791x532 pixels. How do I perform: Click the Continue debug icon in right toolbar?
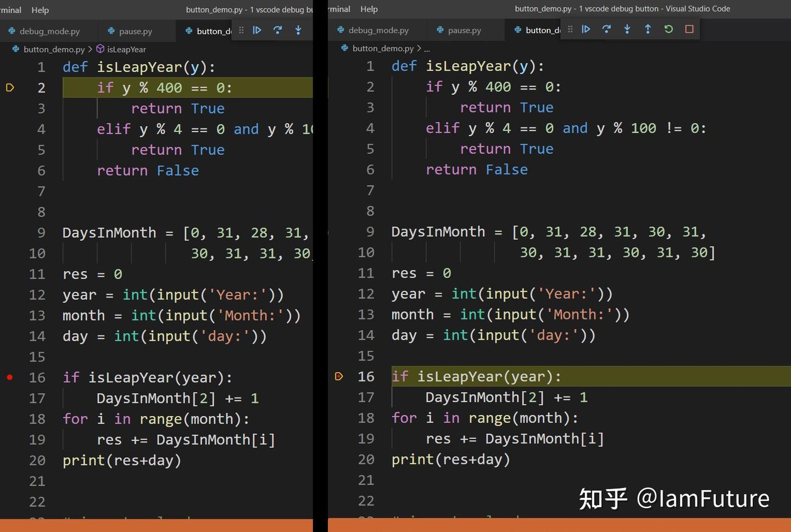(x=586, y=30)
